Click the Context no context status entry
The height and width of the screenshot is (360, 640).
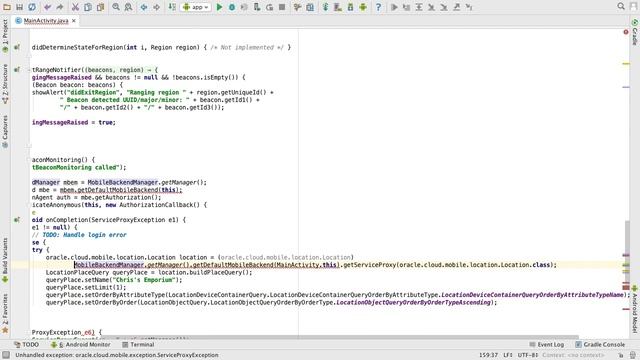(573, 355)
